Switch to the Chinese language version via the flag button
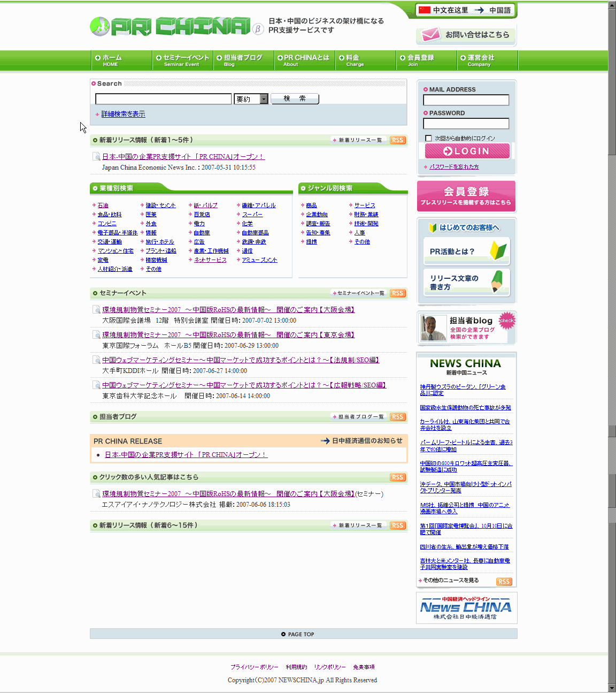The width and height of the screenshot is (616, 693). [466, 10]
